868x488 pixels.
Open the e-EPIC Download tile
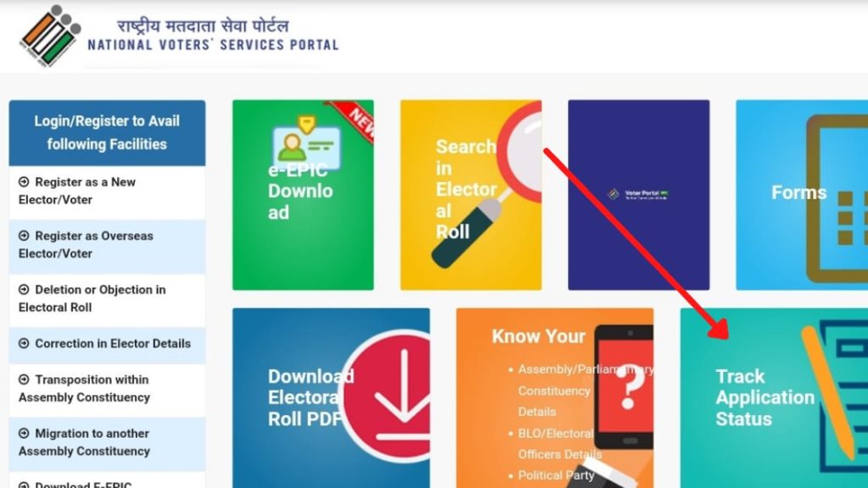[x=303, y=195]
